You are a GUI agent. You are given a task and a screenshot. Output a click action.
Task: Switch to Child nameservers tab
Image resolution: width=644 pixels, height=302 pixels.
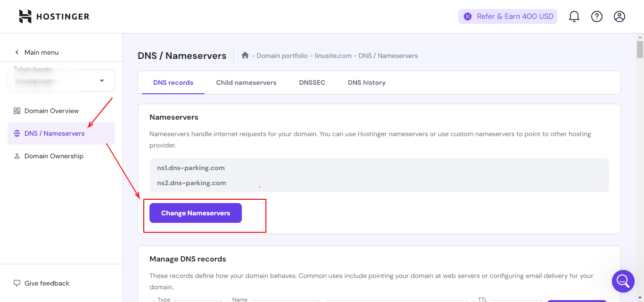tap(246, 82)
